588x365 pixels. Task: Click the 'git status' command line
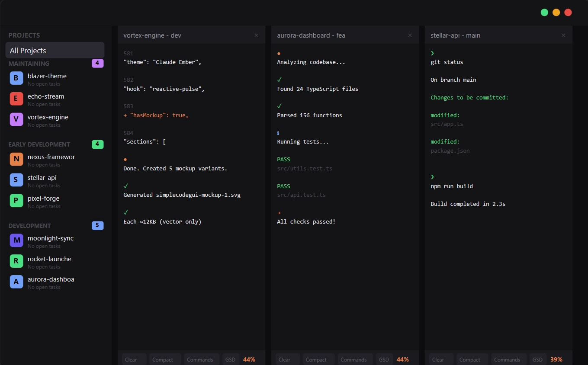[447, 62]
